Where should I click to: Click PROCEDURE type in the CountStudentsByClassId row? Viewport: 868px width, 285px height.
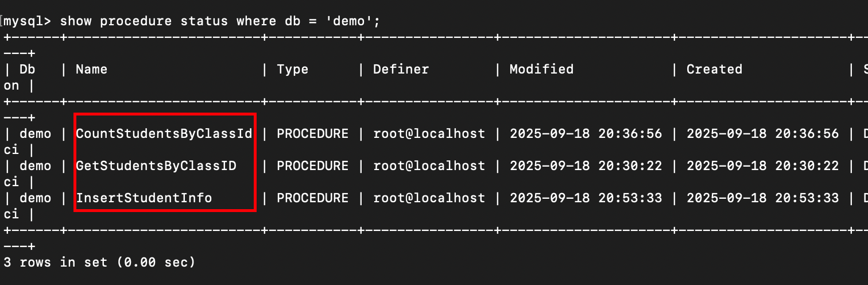(x=312, y=134)
